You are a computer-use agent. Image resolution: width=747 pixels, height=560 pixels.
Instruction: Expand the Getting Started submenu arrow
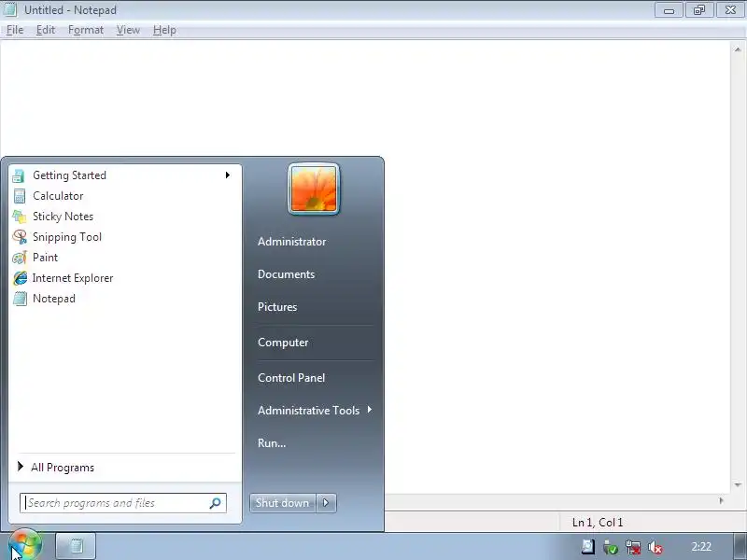coord(228,175)
